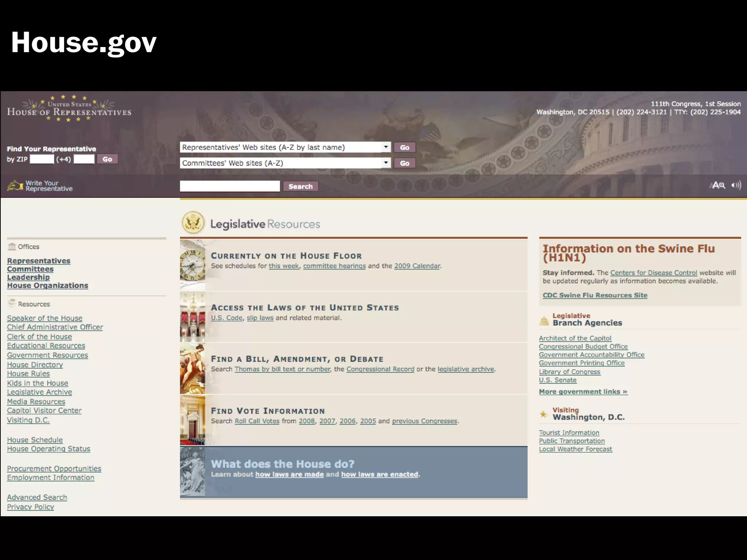Open CDC Swine Flu Resources Site

[x=595, y=295]
